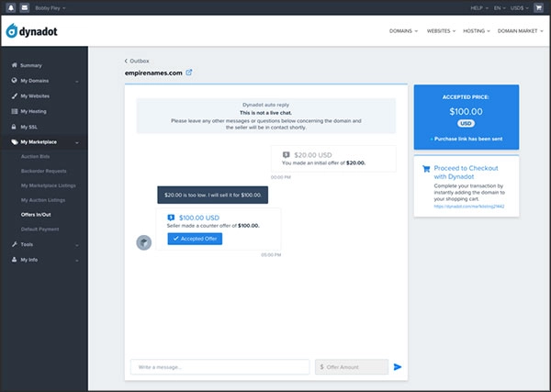Open the Domain Market menu
Viewport: 551px width, 392px height.
520,30
